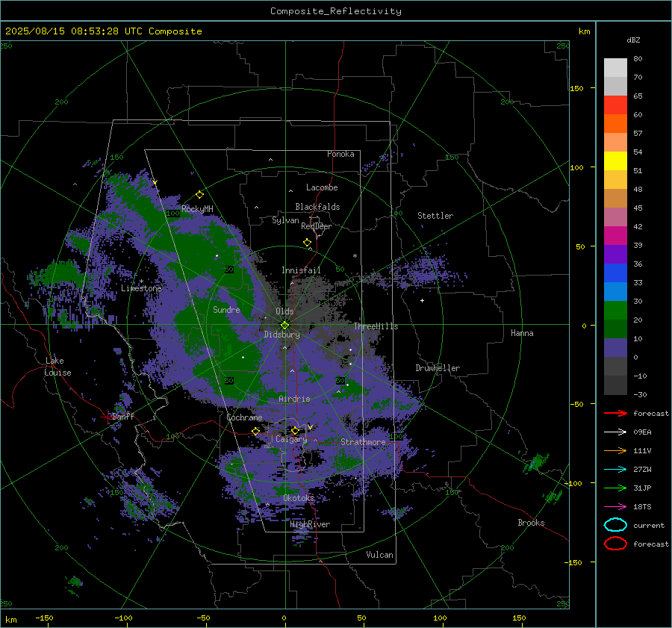Click the red forecast ellipse in legend
The height and width of the screenshot is (628, 672).
615,544
